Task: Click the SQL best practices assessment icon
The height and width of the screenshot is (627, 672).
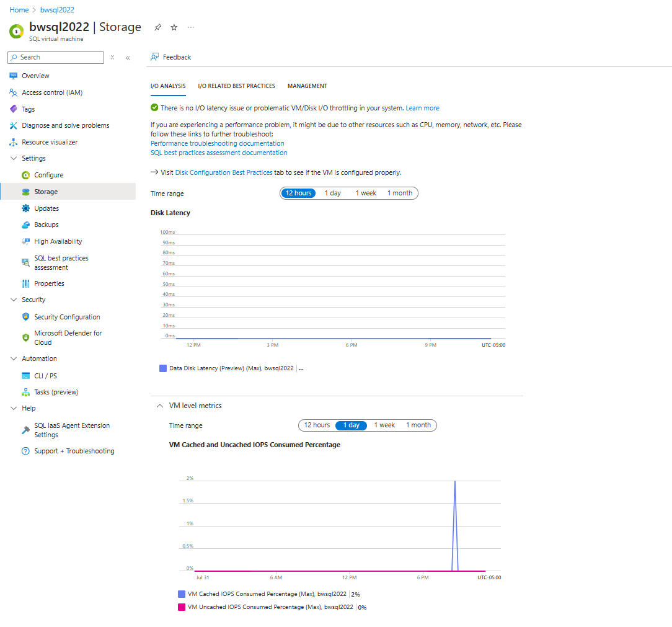Action: [x=25, y=262]
